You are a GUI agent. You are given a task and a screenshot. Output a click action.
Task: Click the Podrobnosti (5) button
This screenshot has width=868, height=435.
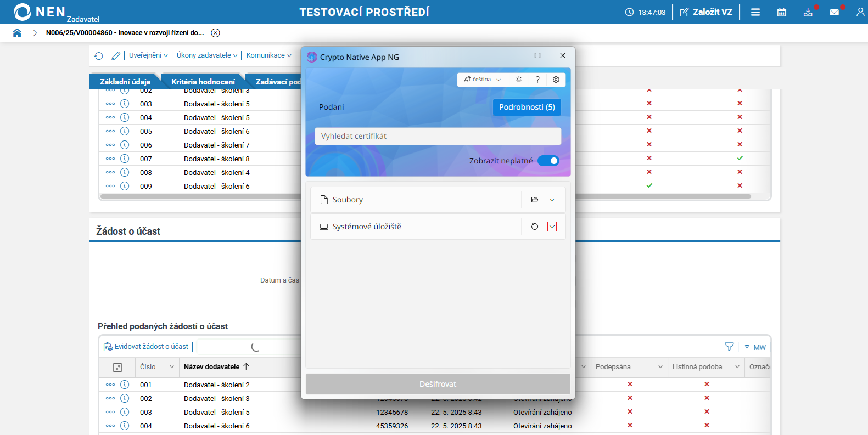point(527,107)
